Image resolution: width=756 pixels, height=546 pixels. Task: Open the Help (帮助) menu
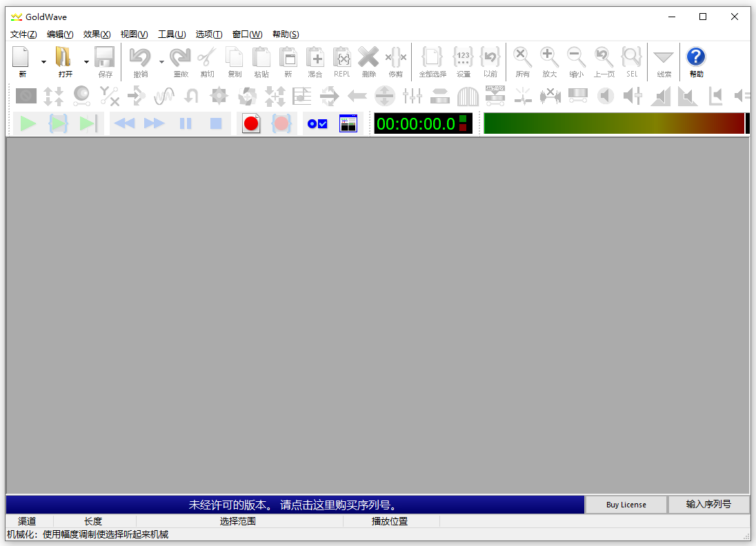[286, 34]
